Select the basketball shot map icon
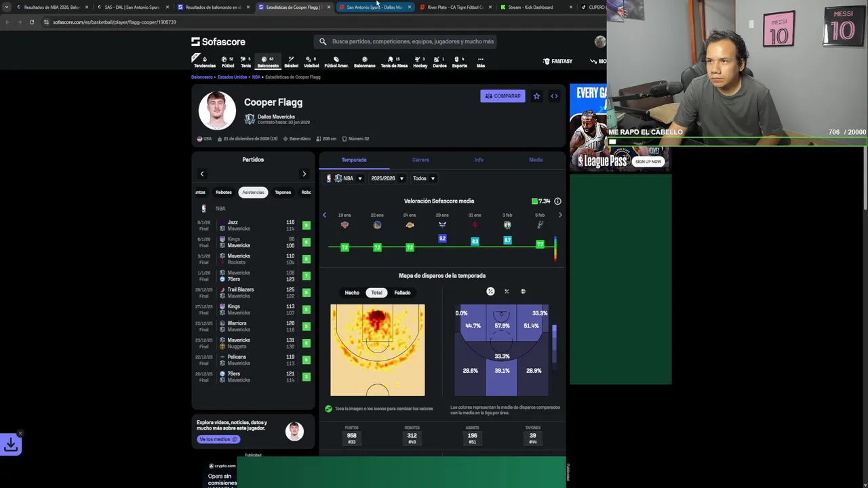The width and height of the screenshot is (868, 488). 523,291
